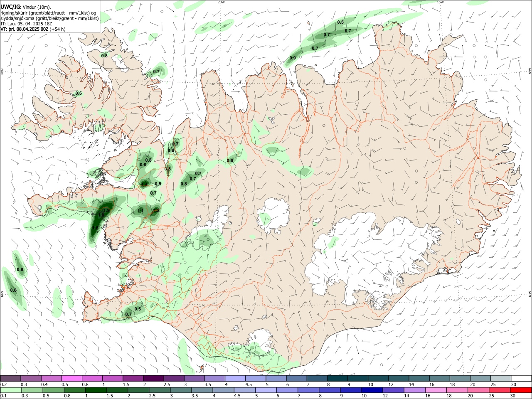Screen dimensions: 532x399
Task: Click the '20W' longitude label
Action: pyautogui.click(x=221, y=2)
